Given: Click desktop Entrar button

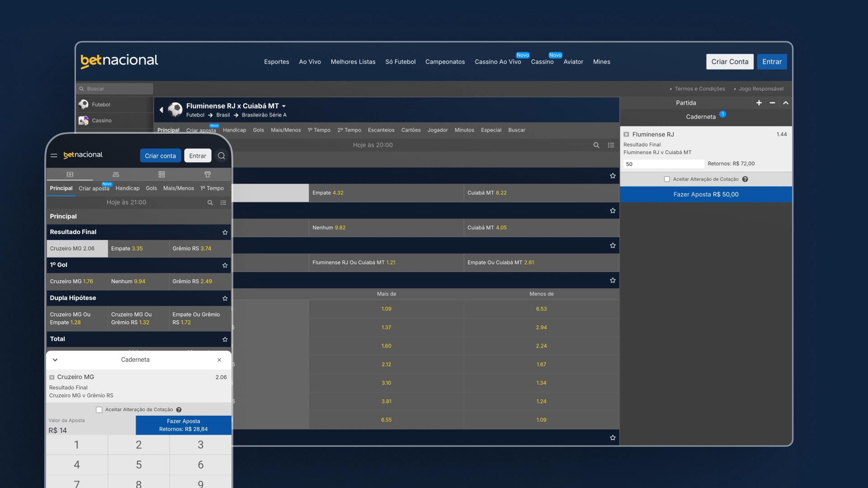Looking at the screenshot, I should pyautogui.click(x=772, y=62).
